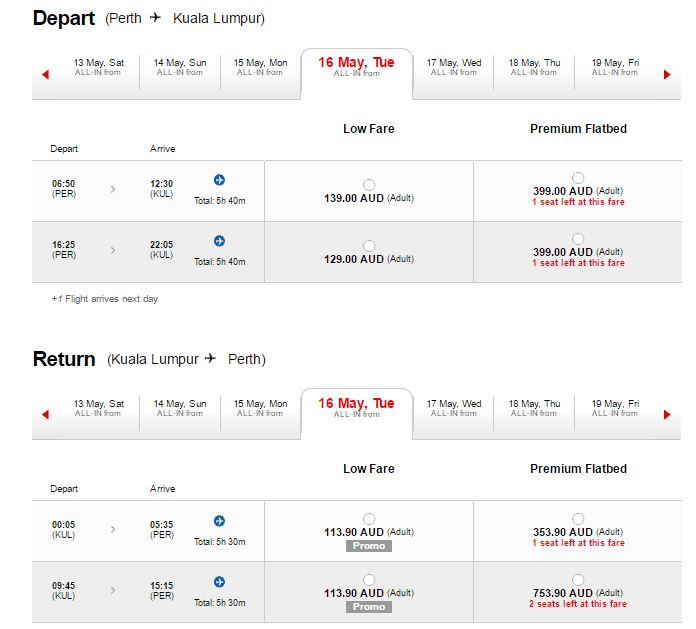Click flight info icon for 16:25 Perth departure

pos(219,241)
